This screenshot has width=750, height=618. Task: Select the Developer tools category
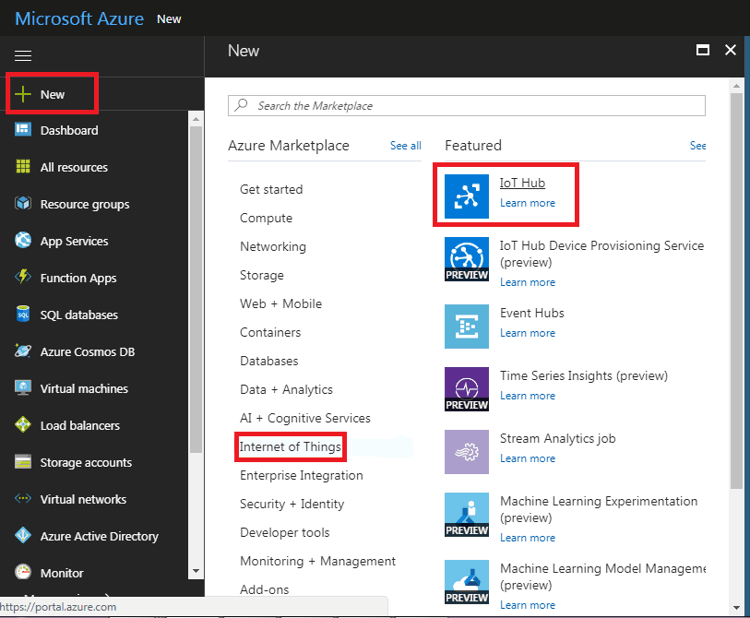click(x=285, y=533)
